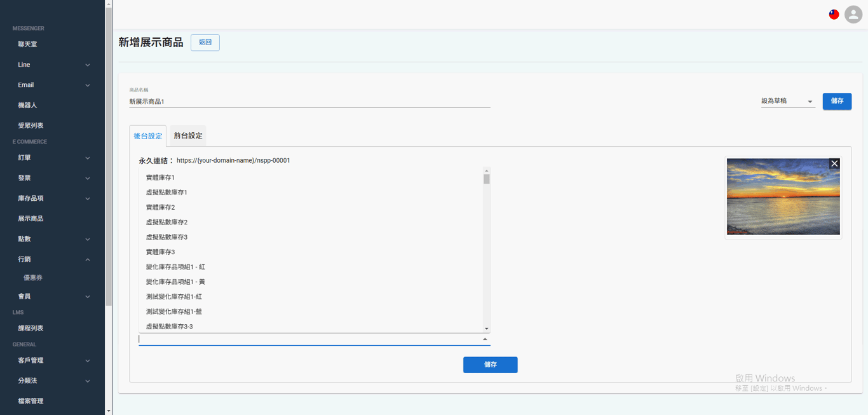Image resolution: width=868 pixels, height=415 pixels.
Task: Open the 設為草稿 status dropdown
Action: (x=788, y=101)
